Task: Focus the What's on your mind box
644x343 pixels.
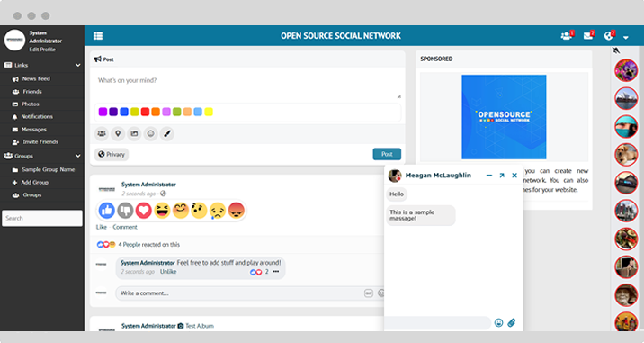Action: (247, 85)
